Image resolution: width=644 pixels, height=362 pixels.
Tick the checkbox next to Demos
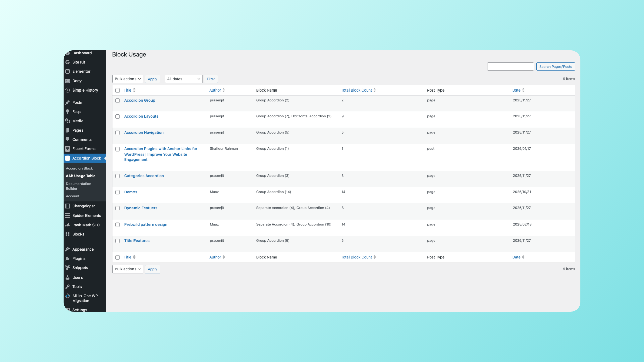(117, 192)
